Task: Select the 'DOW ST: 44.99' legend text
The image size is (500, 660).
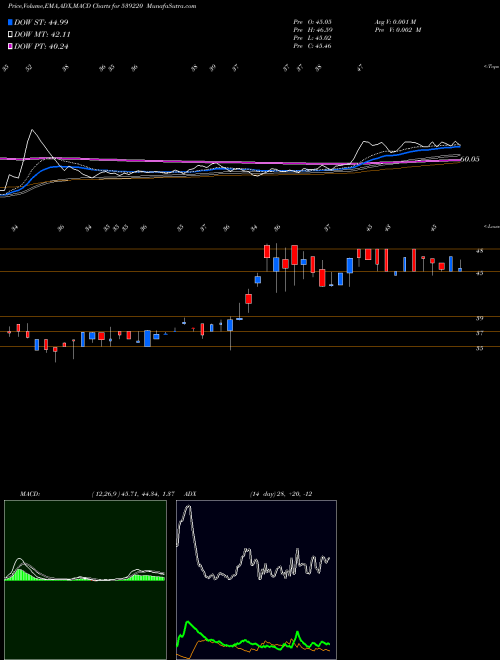Action: pyautogui.click(x=41, y=22)
